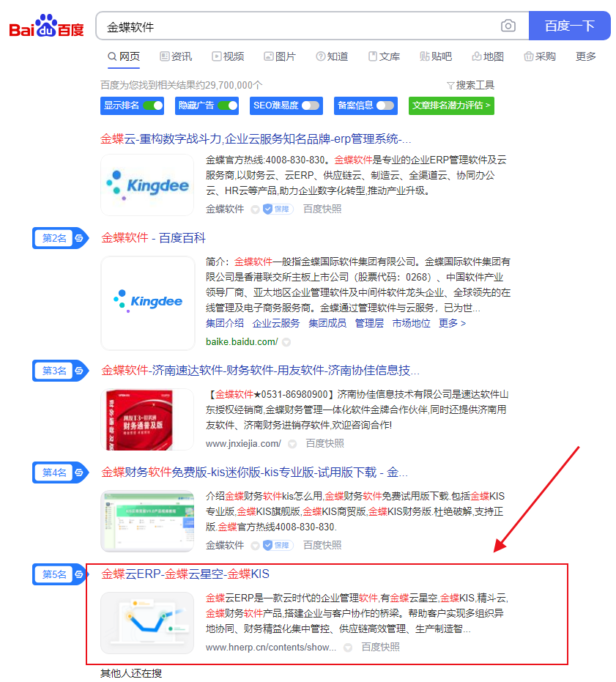Screen dimensions: 616x682
Task: Expand arrow beside baike.baidu.com/
Action: click(x=286, y=342)
